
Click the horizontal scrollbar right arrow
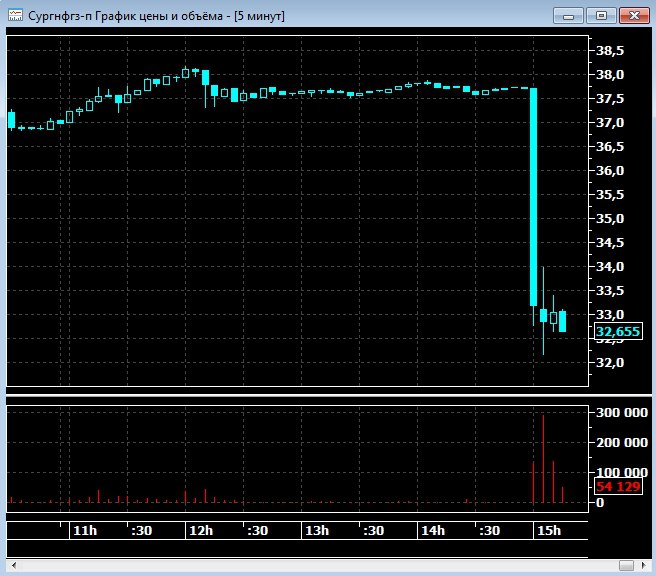(643, 567)
